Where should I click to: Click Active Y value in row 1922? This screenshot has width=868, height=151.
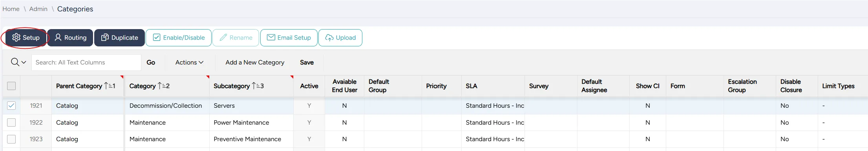pos(309,122)
